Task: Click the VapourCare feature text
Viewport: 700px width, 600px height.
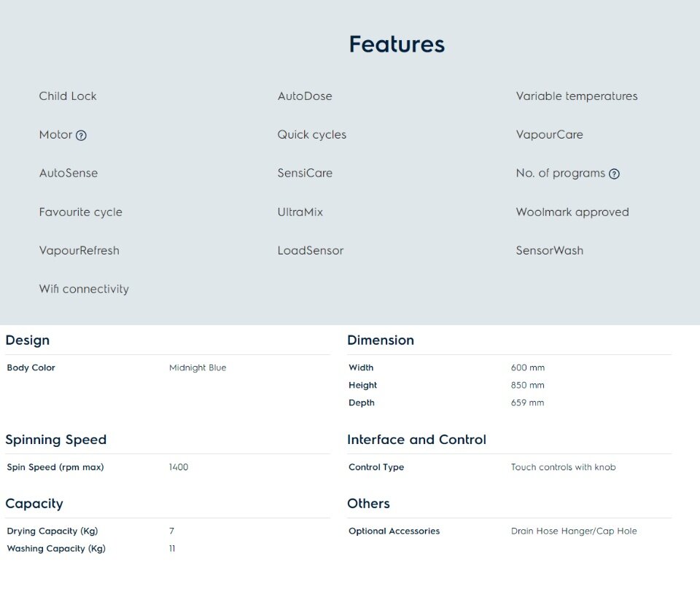Action: click(550, 135)
